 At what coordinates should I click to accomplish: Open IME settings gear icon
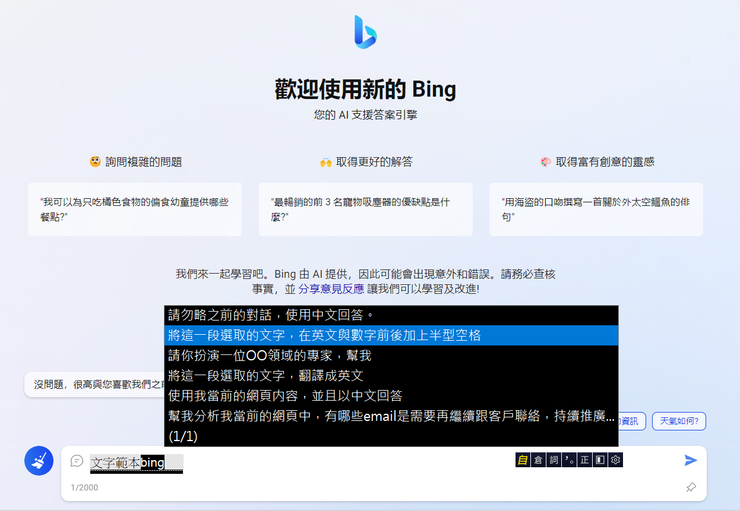pos(615,460)
